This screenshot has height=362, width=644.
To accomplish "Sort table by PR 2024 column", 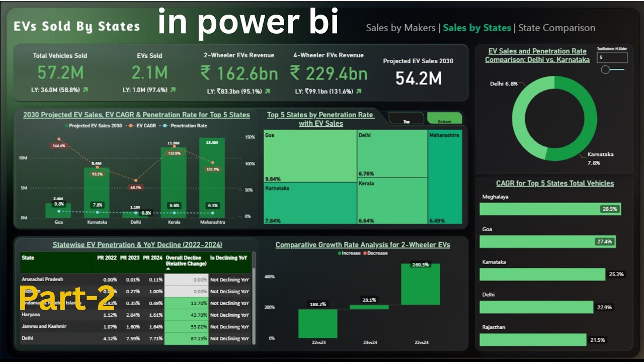I will click(x=153, y=257).
